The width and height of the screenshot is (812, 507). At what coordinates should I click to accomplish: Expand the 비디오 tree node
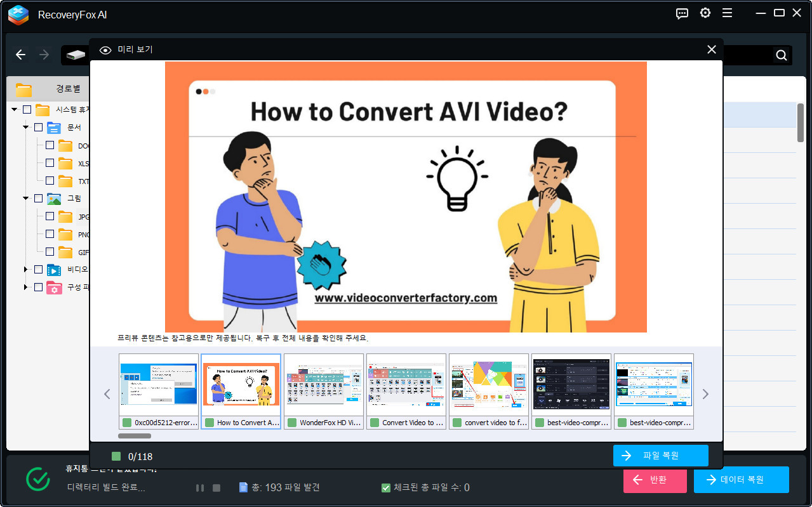(26, 270)
